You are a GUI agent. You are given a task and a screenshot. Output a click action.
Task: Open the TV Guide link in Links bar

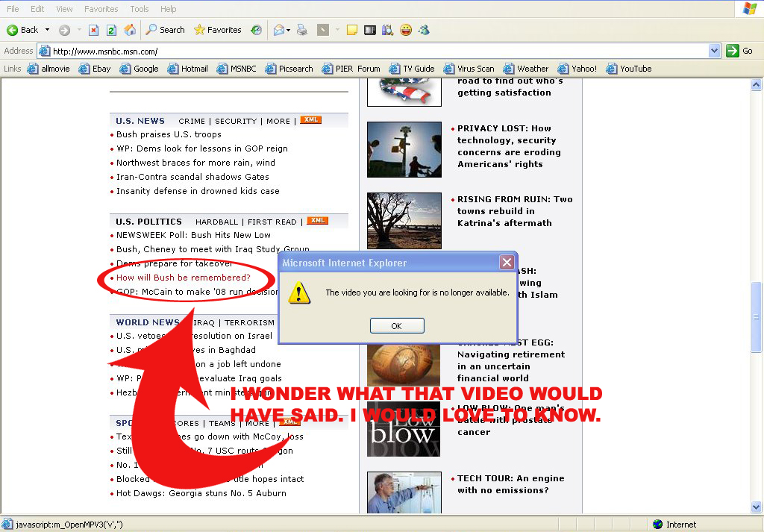[x=412, y=69]
